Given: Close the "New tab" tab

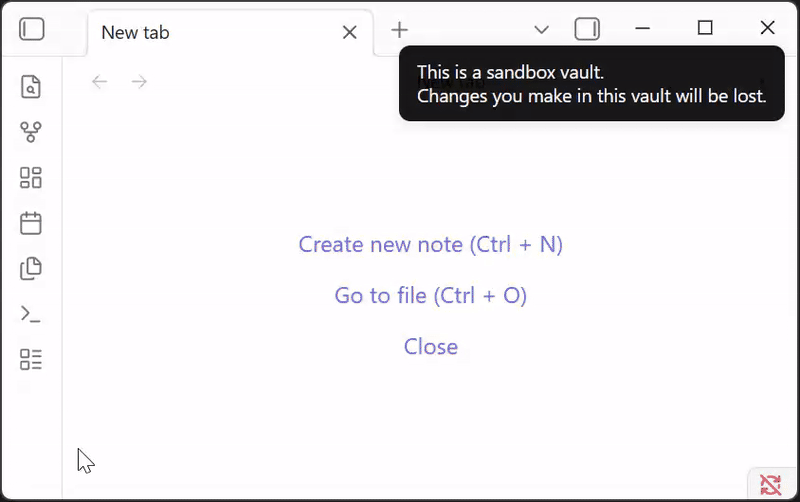Looking at the screenshot, I should point(349,32).
